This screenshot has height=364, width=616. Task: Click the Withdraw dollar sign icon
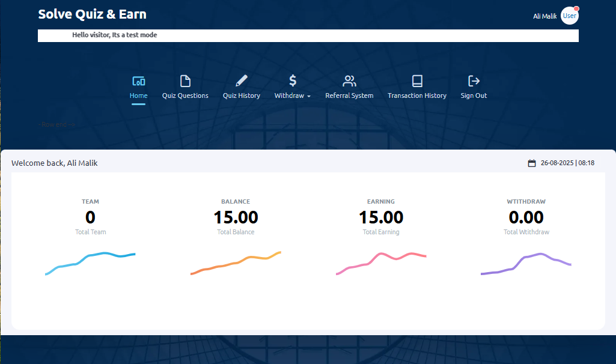tap(293, 80)
